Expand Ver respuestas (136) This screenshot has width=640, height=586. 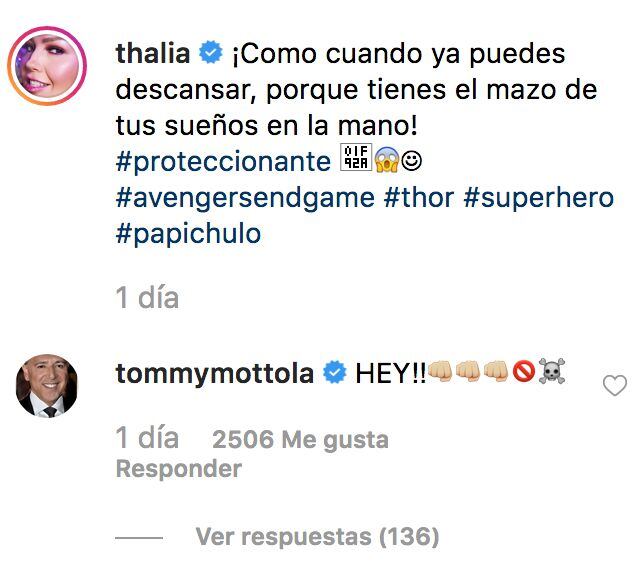pyautogui.click(x=317, y=537)
